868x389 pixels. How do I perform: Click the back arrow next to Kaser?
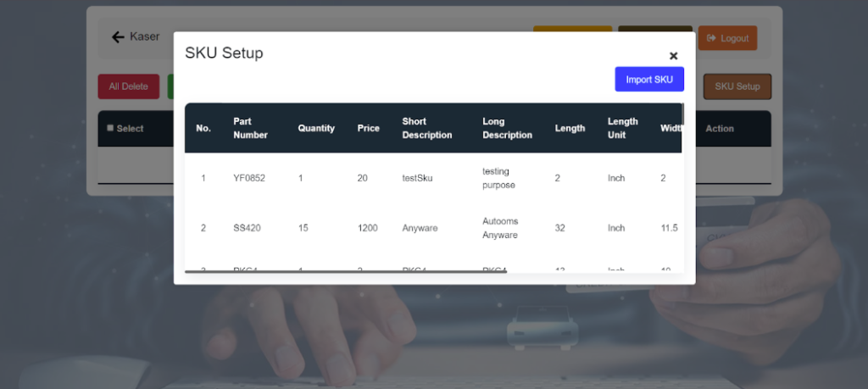coord(118,37)
